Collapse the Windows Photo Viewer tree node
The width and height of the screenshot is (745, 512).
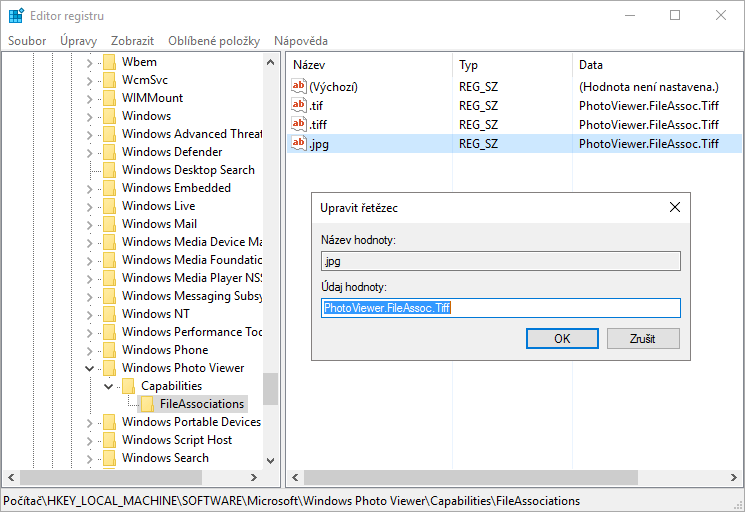[89, 368]
